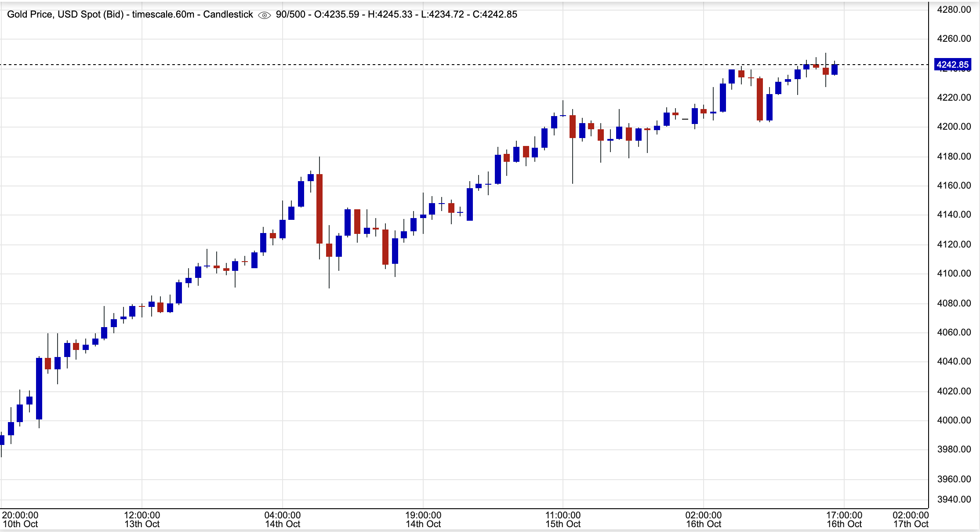Click the 4280.00 price axis label
The width and height of the screenshot is (980, 532).
click(954, 10)
